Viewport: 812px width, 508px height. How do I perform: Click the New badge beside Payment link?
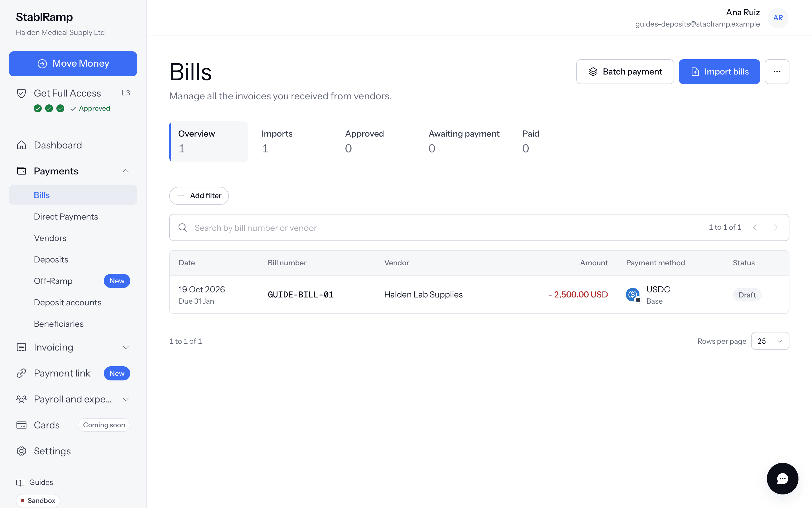pyautogui.click(x=117, y=373)
